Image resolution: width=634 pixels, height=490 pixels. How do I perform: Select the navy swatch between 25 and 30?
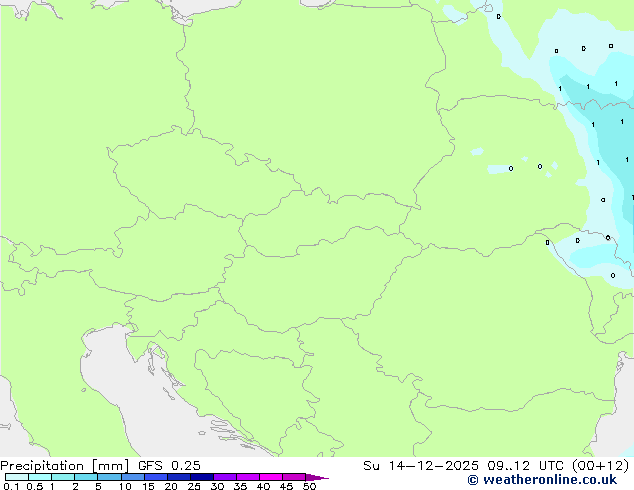(x=201, y=477)
